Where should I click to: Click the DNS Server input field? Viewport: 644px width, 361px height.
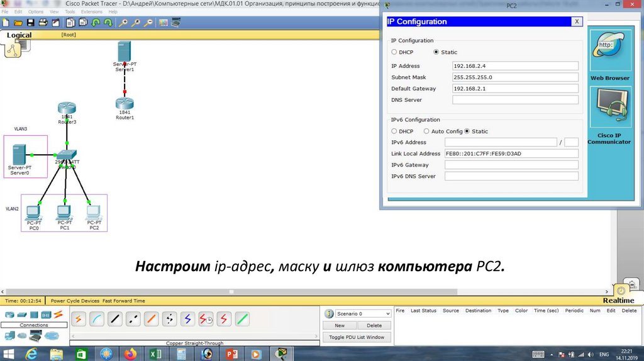[515, 100]
